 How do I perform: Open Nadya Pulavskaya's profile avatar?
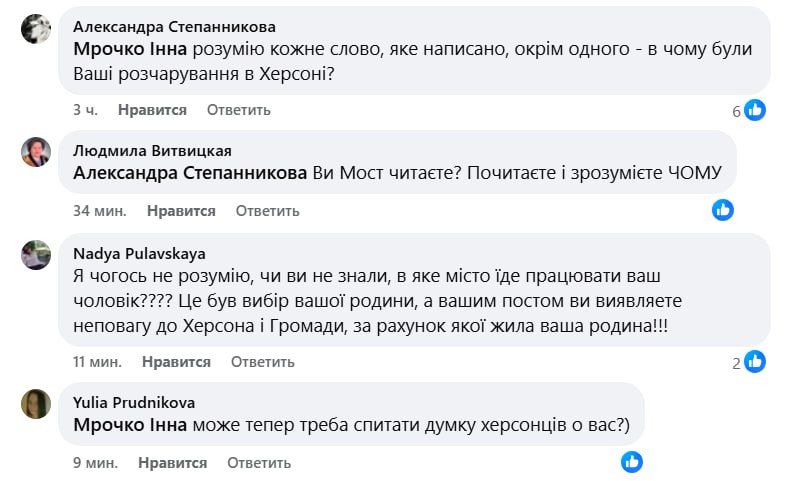[x=36, y=255]
